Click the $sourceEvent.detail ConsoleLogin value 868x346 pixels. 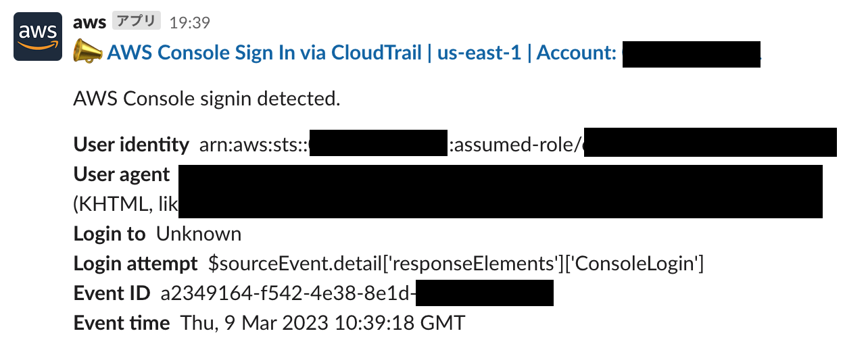click(x=456, y=264)
